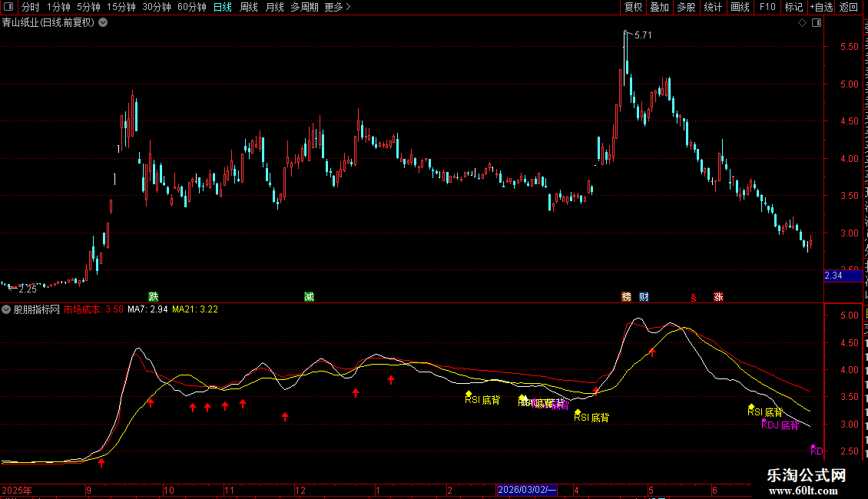
Task: Open the 画线 drawing tools
Action: point(740,7)
